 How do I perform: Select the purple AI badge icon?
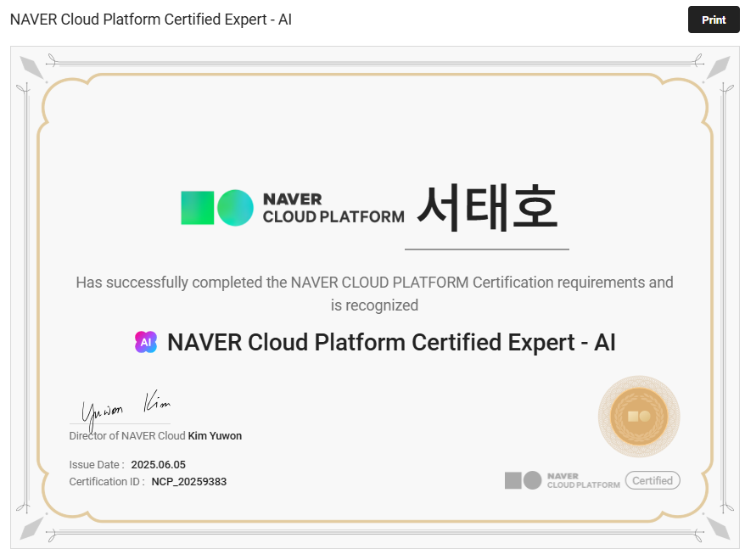(146, 342)
